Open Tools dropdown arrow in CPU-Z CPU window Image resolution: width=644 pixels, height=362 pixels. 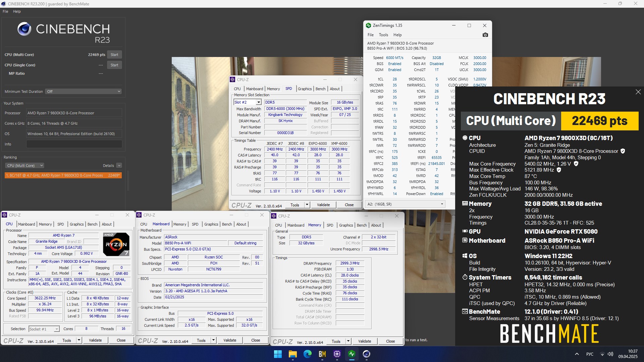tap(79, 340)
